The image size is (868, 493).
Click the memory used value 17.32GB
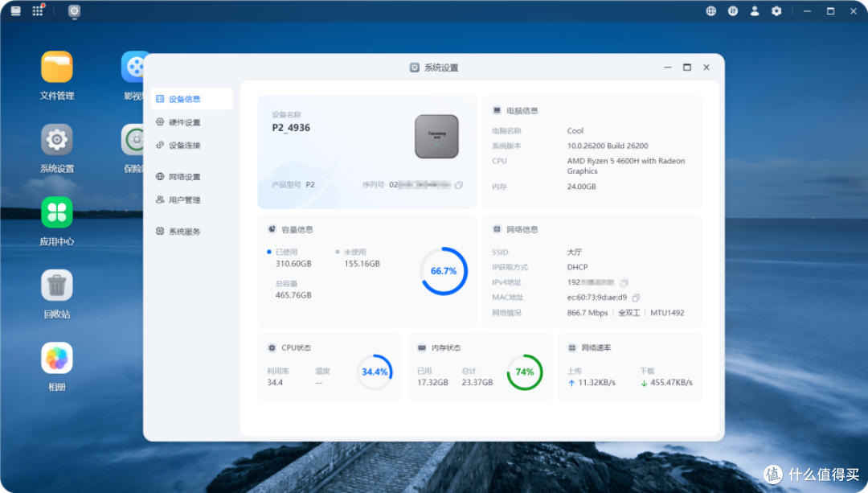click(432, 383)
